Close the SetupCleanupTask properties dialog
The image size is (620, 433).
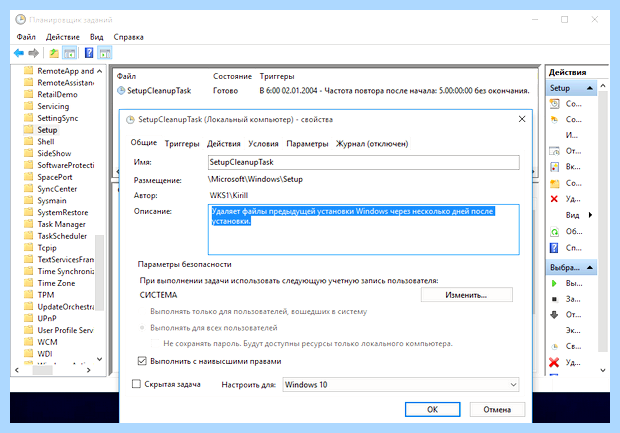pos(522,119)
